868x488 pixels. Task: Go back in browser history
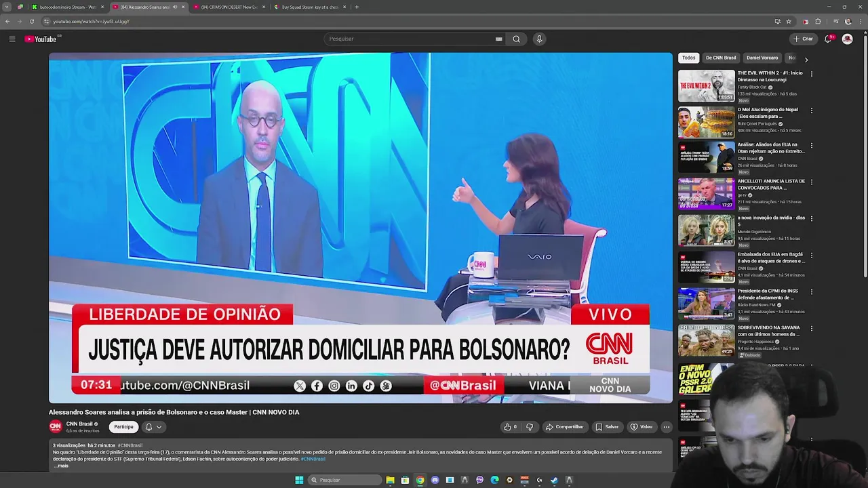tap(7, 21)
